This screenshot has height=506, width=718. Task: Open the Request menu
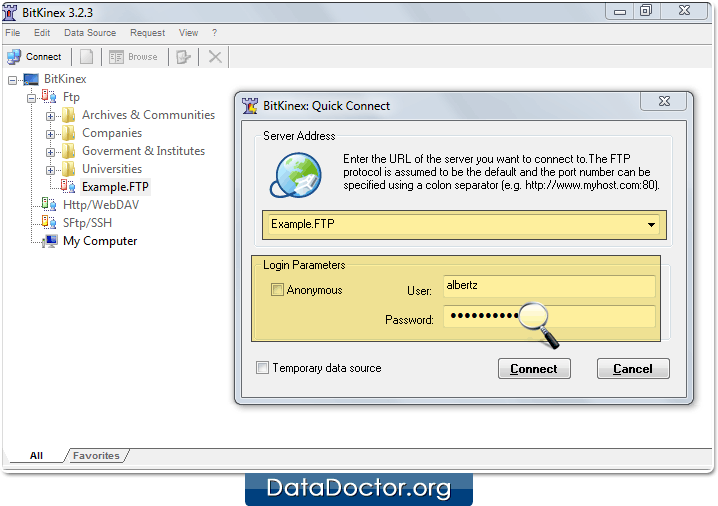(x=147, y=33)
